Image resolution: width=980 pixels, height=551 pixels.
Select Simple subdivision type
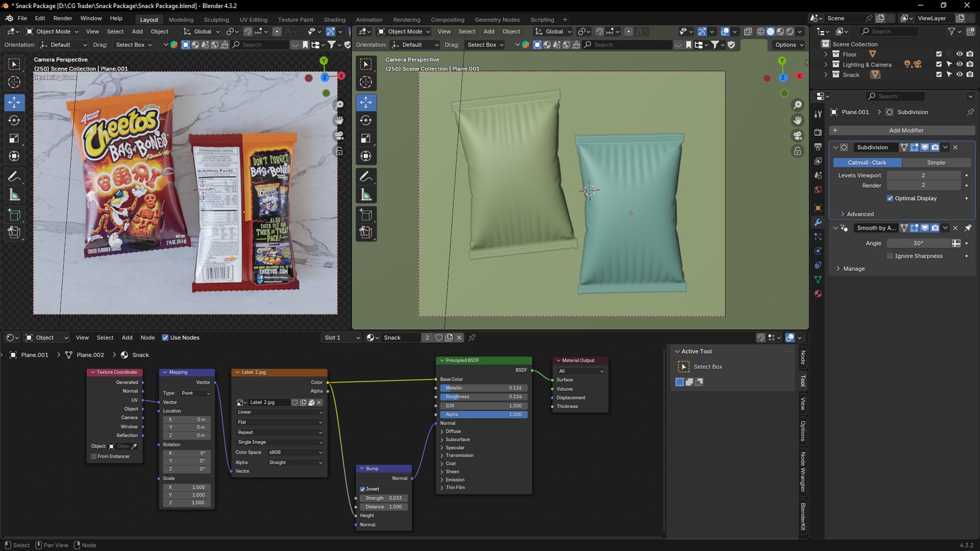pos(936,163)
